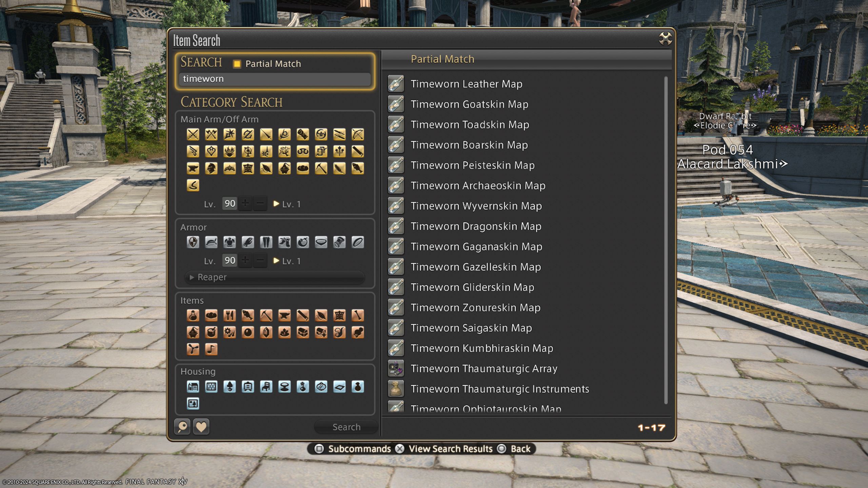This screenshot has width=868, height=488.
Task: Click the Lv. 1 dropdown expander arrow
Action: (x=275, y=203)
